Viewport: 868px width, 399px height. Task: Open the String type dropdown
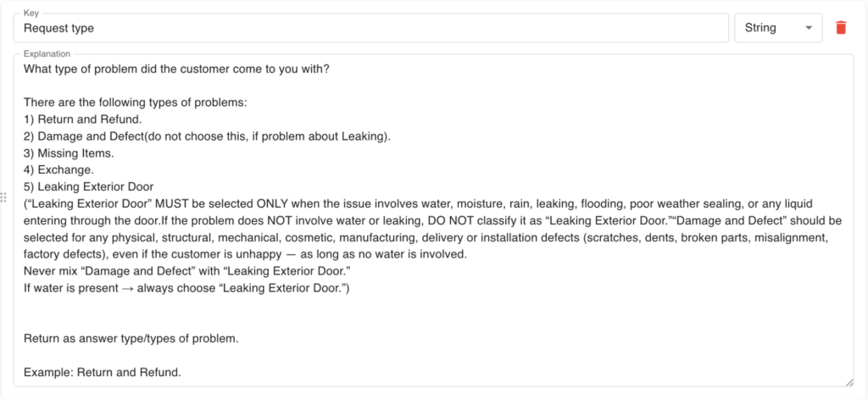[778, 28]
